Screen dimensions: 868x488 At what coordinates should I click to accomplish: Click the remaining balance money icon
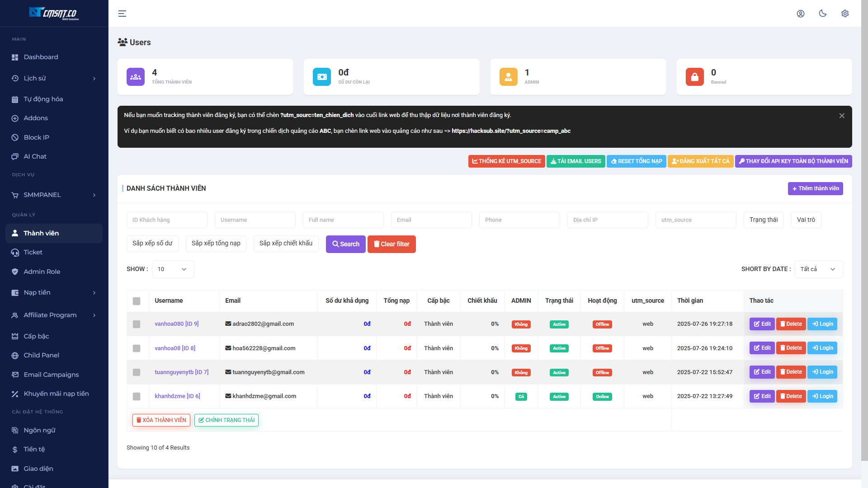(x=322, y=77)
